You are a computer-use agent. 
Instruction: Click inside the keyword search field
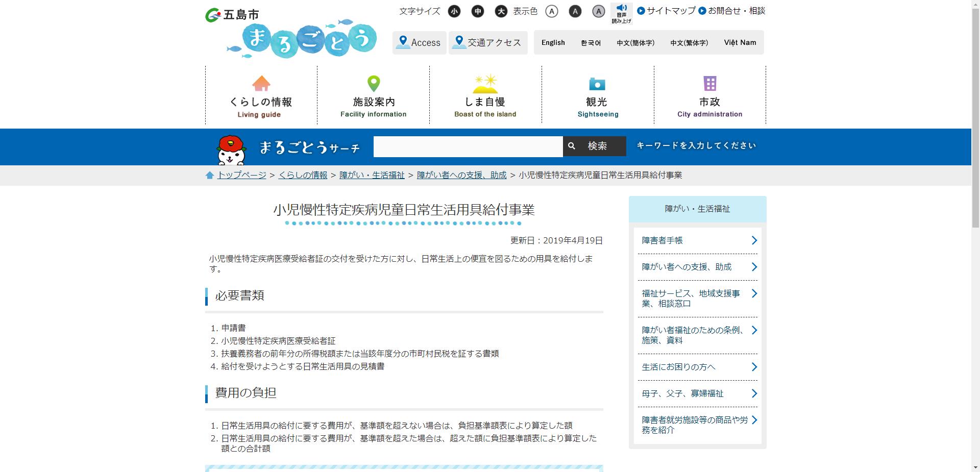click(467, 146)
